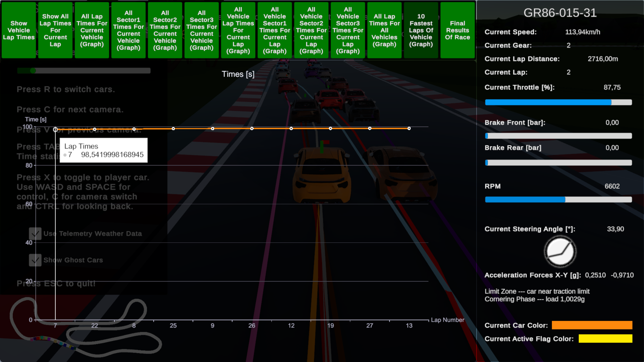Select 10 Fastest Laps Of Vehicle graph

421,30
